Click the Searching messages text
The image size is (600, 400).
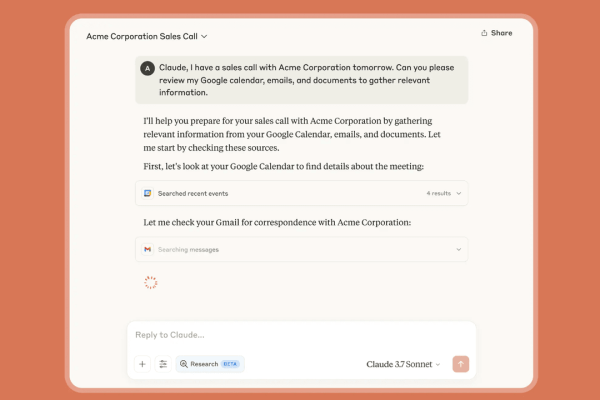188,250
